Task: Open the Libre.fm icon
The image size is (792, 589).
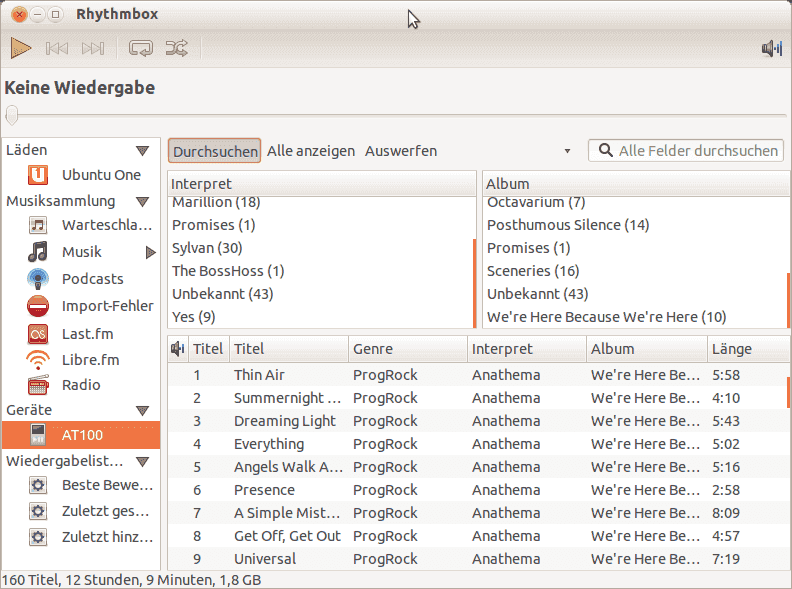Action: click(38, 360)
